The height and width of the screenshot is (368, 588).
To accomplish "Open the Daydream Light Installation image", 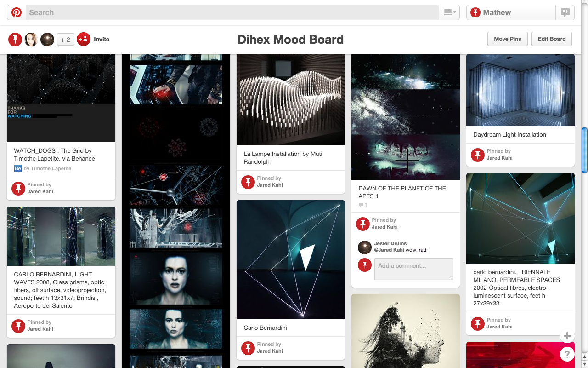I will pyautogui.click(x=520, y=90).
